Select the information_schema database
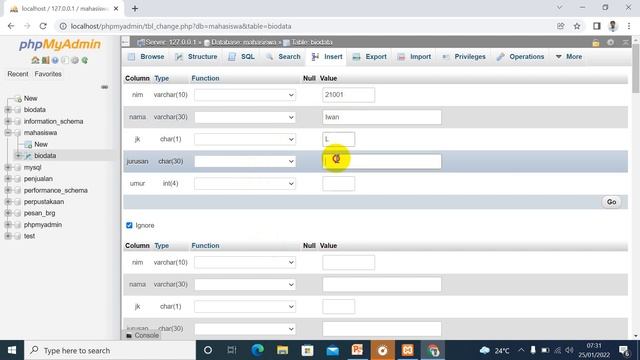The width and height of the screenshot is (640, 360). [53, 121]
